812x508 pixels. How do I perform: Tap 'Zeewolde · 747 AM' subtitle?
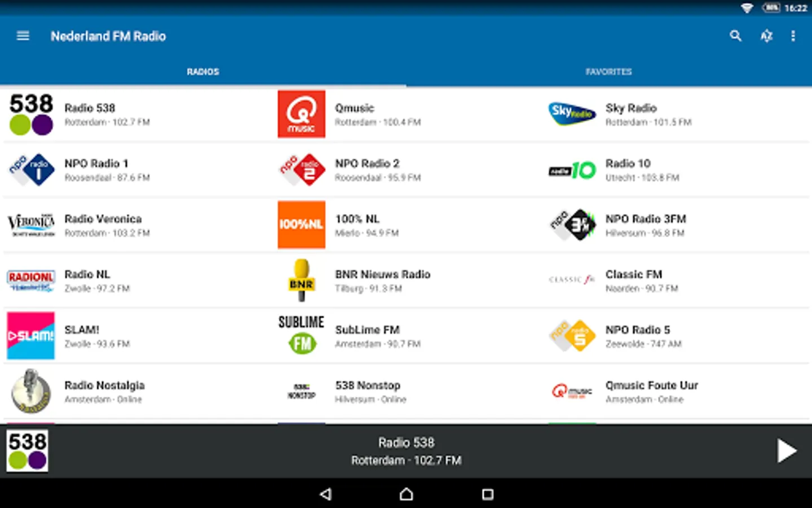tap(643, 344)
